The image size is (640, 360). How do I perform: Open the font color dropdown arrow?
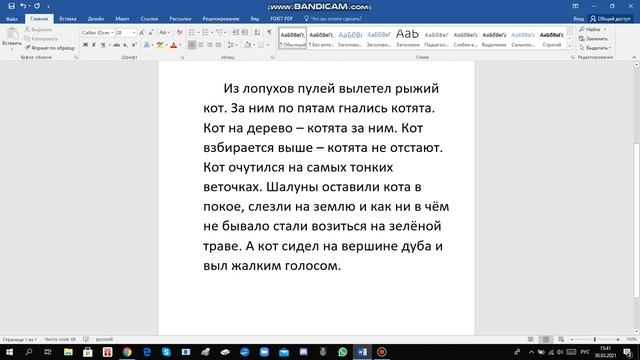[x=180, y=45]
